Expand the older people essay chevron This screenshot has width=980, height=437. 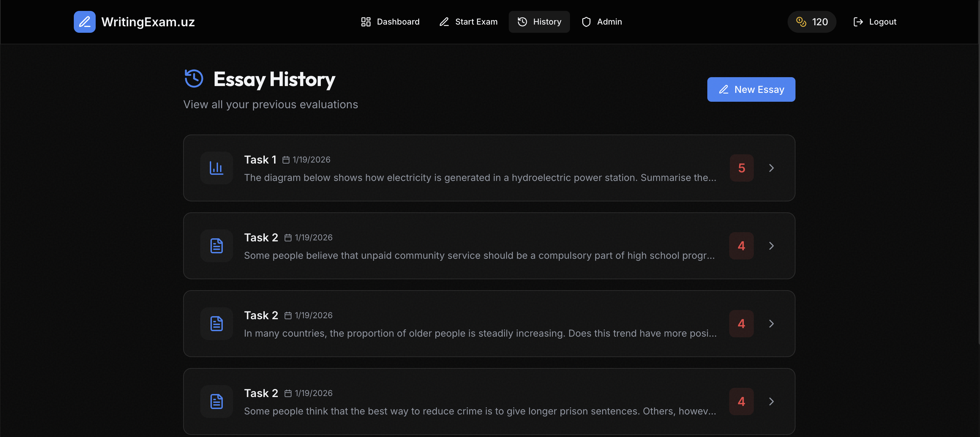(771, 324)
